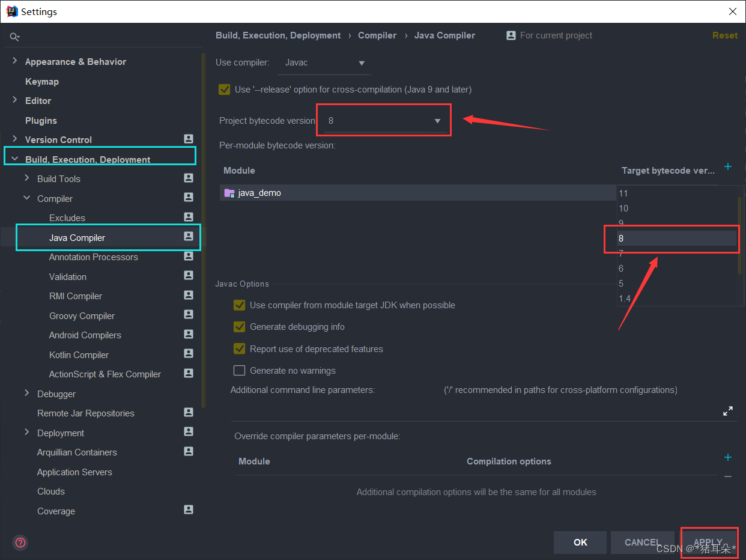Click Build, Execution, Deployment breadcrumb
746x560 pixels.
278,35
